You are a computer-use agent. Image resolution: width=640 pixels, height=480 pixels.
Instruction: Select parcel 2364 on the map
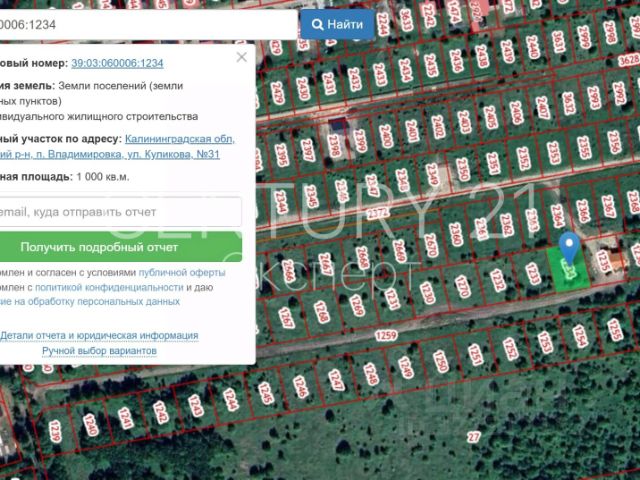click(558, 216)
